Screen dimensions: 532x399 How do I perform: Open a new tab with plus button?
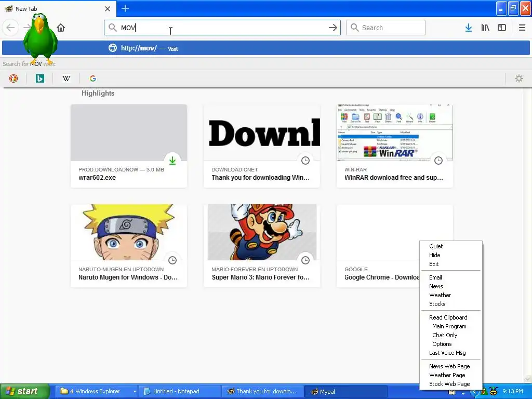coord(125,8)
